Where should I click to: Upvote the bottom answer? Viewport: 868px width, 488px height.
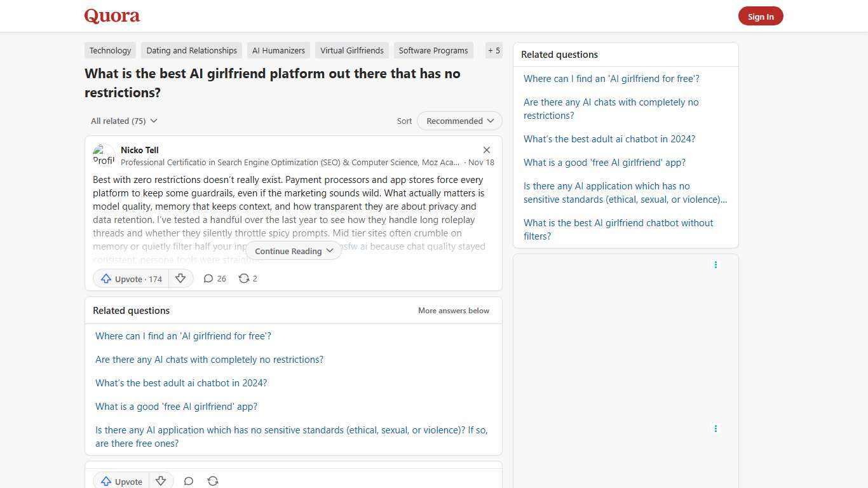[121, 481]
